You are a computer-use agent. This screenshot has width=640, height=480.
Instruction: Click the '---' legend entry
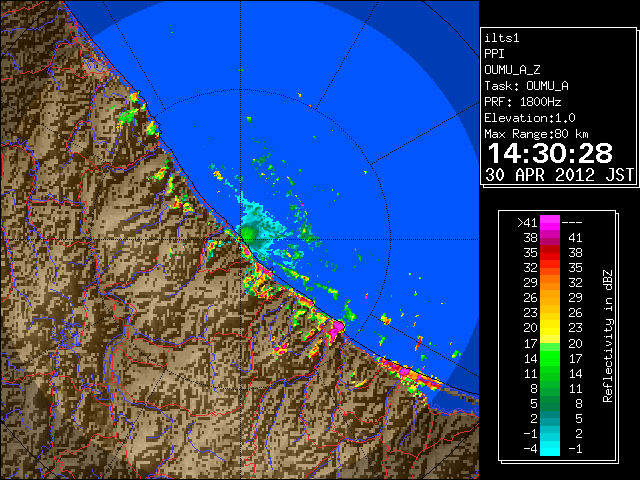click(x=572, y=223)
